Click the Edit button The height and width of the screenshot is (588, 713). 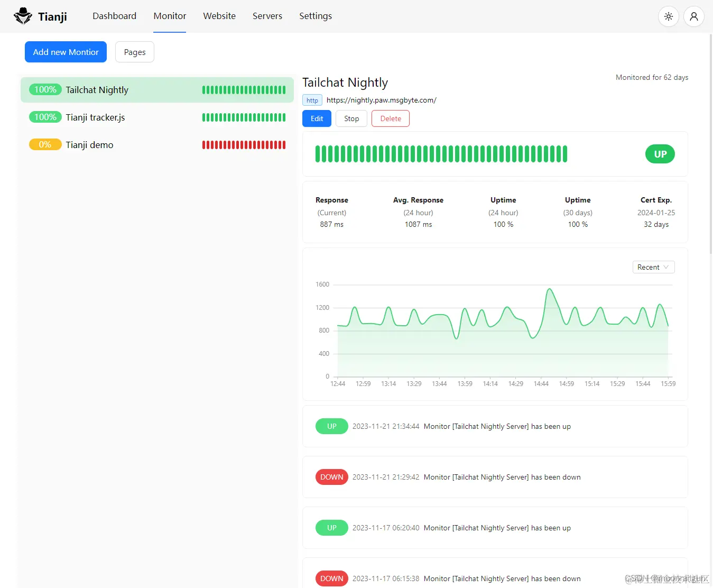(317, 118)
